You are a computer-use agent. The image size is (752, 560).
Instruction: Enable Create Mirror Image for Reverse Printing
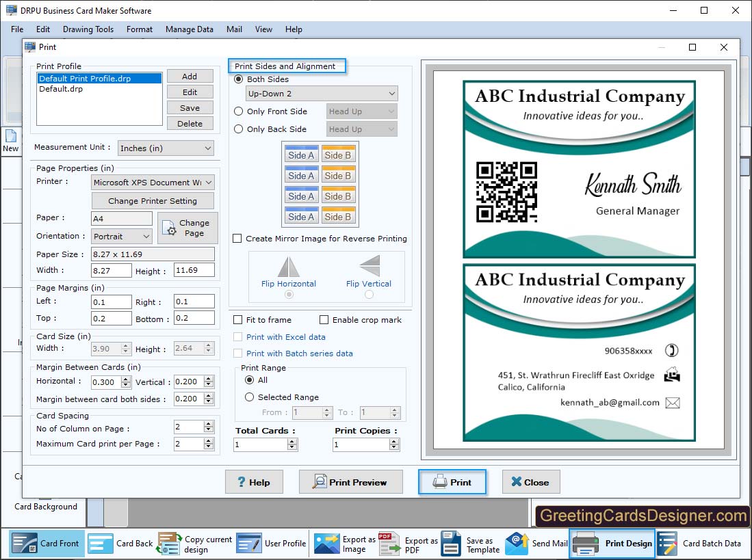237,239
